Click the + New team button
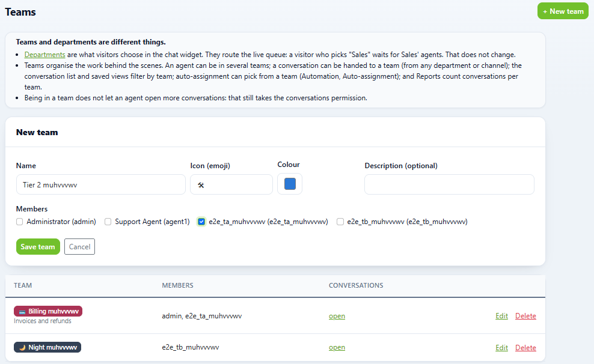Viewport: 594px width, 364px height. (x=563, y=11)
